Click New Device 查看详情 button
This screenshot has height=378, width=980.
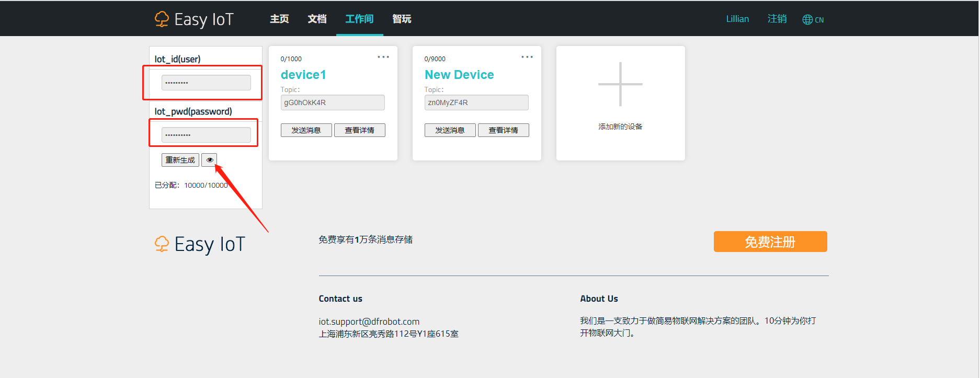pyautogui.click(x=504, y=130)
